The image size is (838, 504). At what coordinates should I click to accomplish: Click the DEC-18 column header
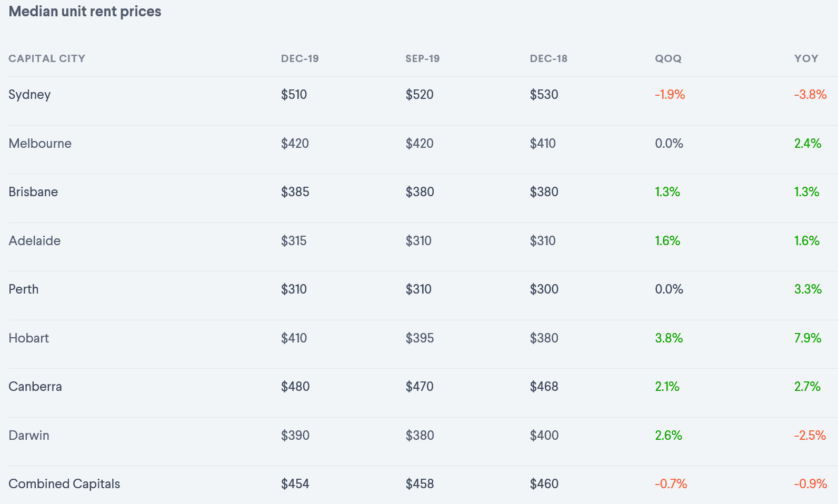(x=548, y=58)
